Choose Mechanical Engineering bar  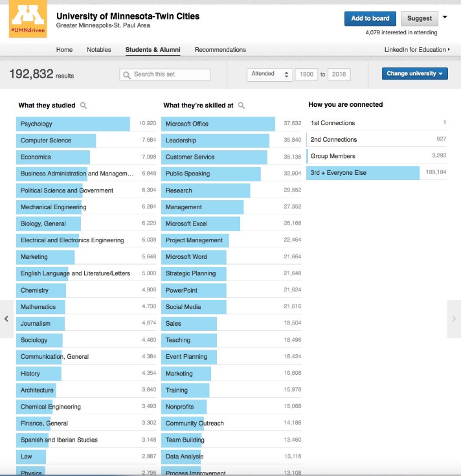86,207
